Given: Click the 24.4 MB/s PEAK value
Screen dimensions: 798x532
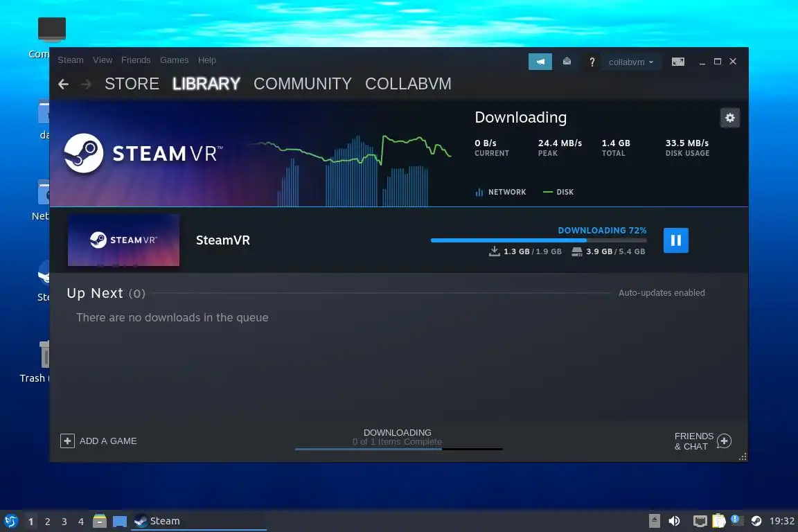Looking at the screenshot, I should (x=560, y=143).
